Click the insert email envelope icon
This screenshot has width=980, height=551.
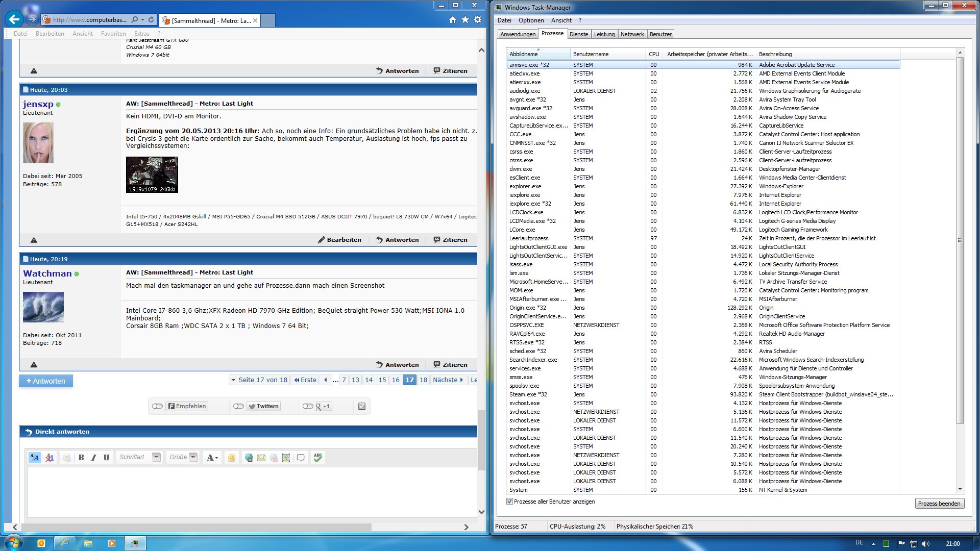[261, 458]
